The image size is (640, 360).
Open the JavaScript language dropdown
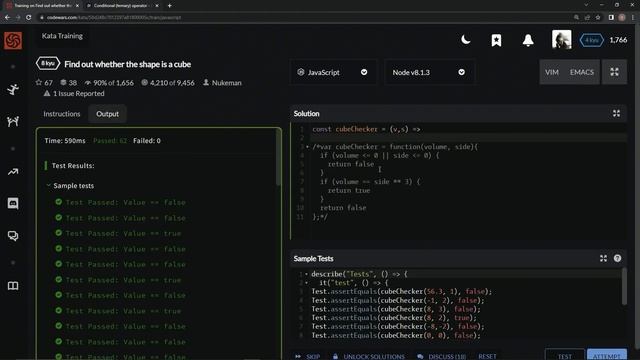[x=333, y=72]
